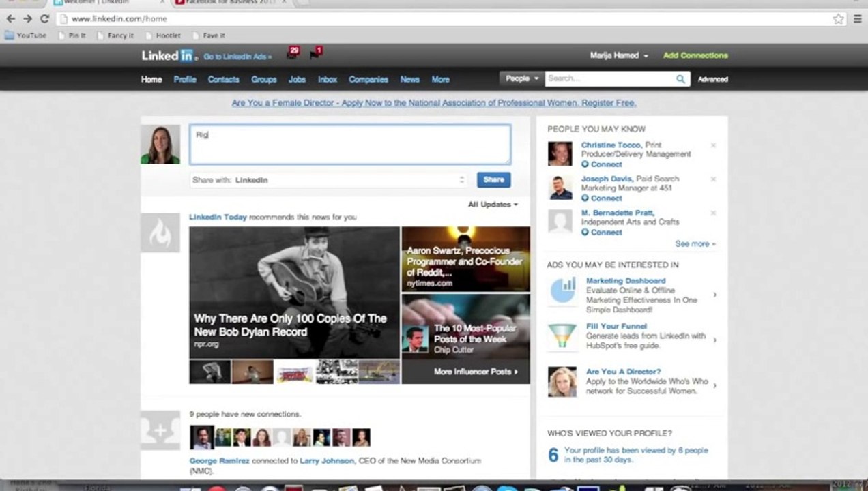Open Are You A Director ad photo
Screen dimensions: 868x491
(562, 382)
